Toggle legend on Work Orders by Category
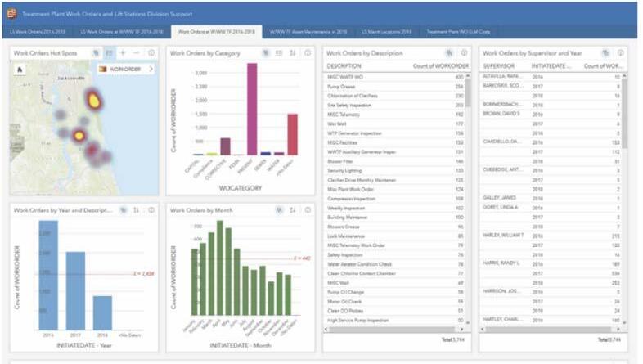 click(x=279, y=53)
